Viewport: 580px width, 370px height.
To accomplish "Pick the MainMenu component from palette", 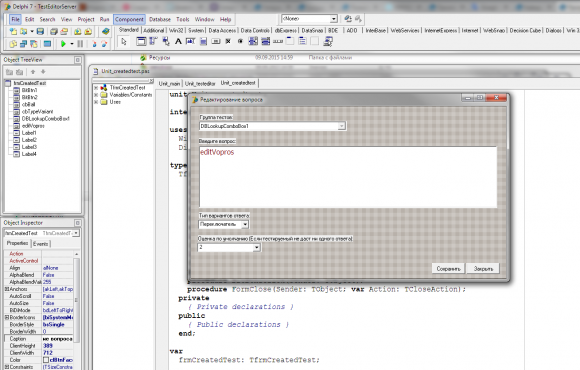I will (x=153, y=41).
